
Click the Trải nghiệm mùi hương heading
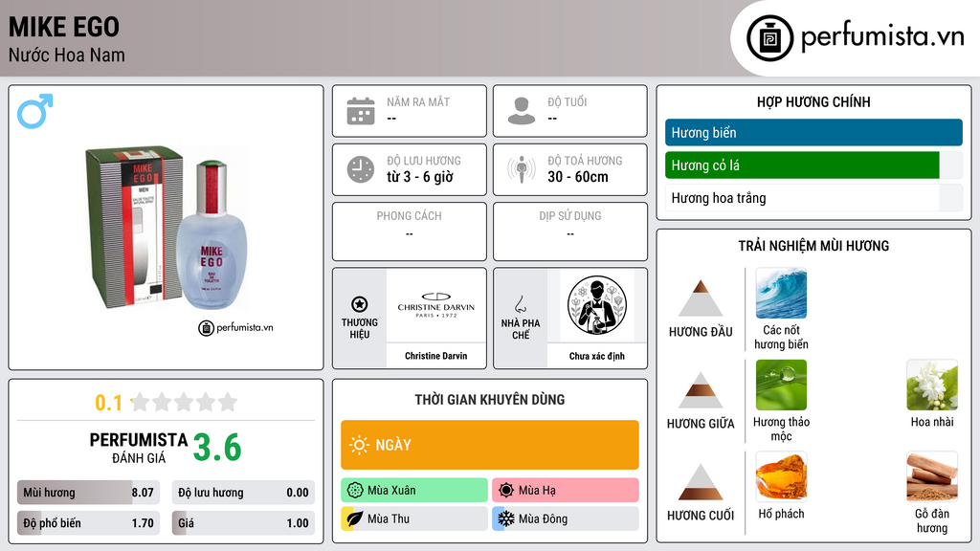pyautogui.click(x=813, y=246)
